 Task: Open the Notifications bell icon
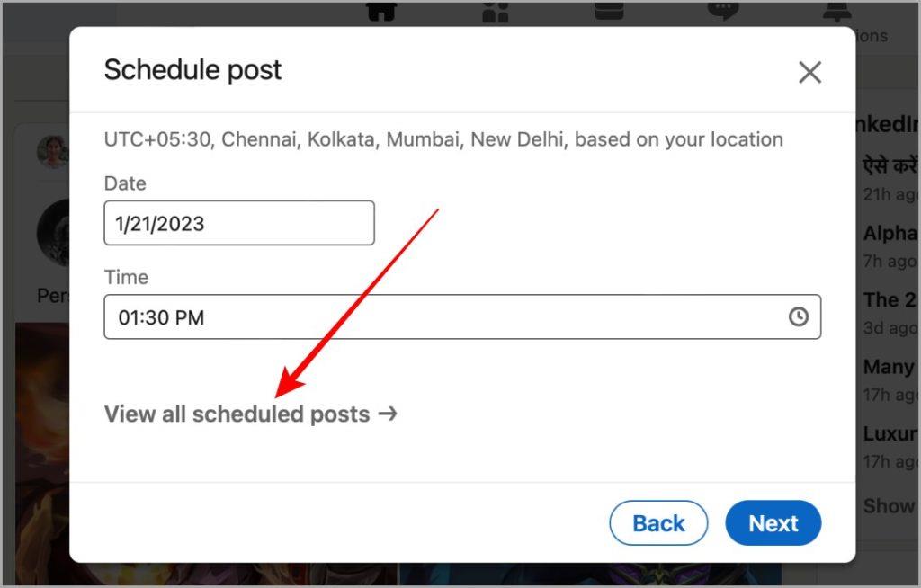point(837,12)
